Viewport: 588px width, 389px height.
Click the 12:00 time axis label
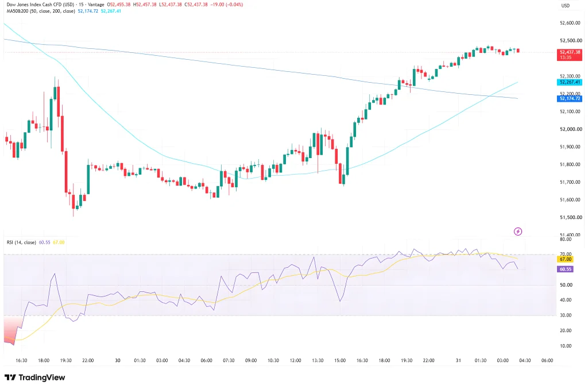pos(296,360)
